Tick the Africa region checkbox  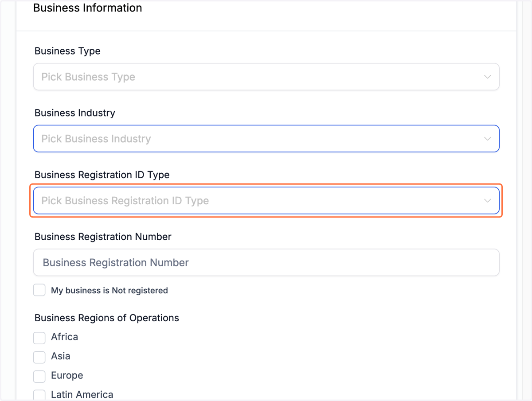tap(39, 338)
